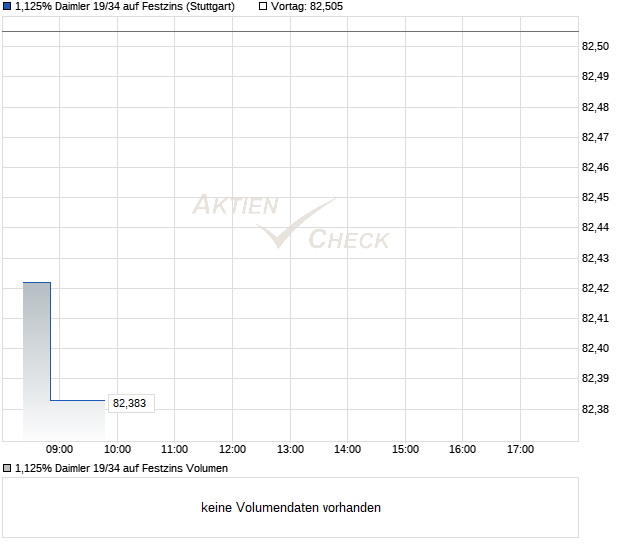Click the 82,45 price axis label
This screenshot has height=546, width=620.
[595, 197]
